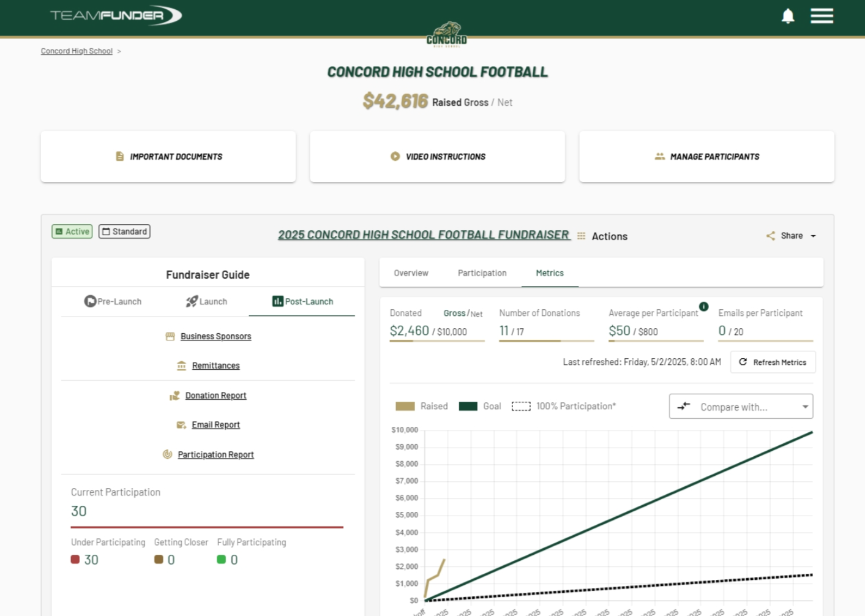Toggle the Raised legend series
The image size is (865, 616).
coord(422,406)
